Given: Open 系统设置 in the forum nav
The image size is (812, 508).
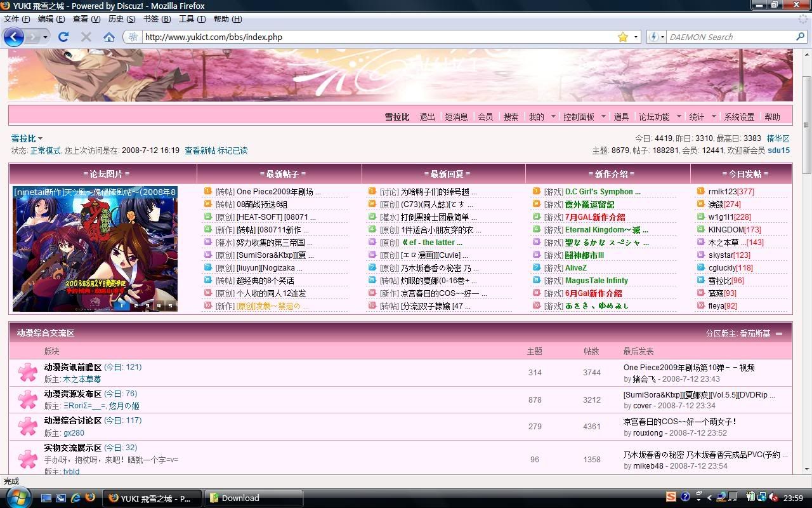Looking at the screenshot, I should click(x=739, y=117).
